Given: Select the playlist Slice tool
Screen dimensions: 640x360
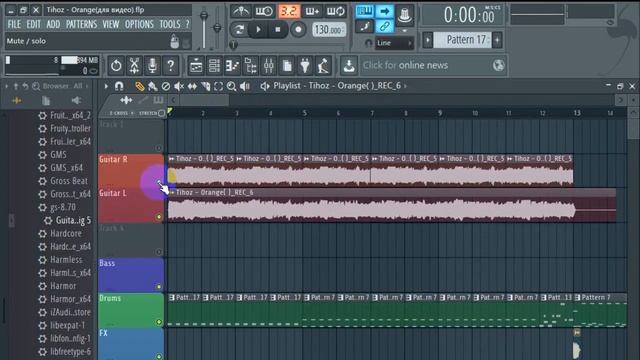Looking at the screenshot, I should pos(205,86).
